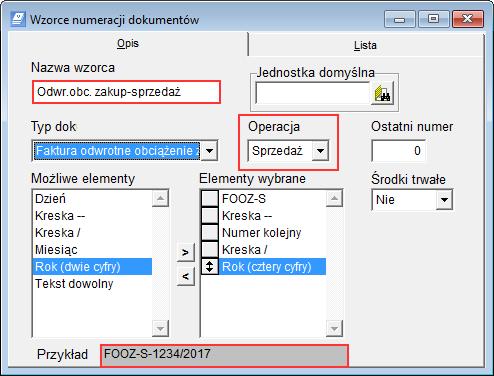This screenshot has height=376, width=494.
Task: Close the Wzorce numeracji dokumentów window
Action: coord(468,19)
